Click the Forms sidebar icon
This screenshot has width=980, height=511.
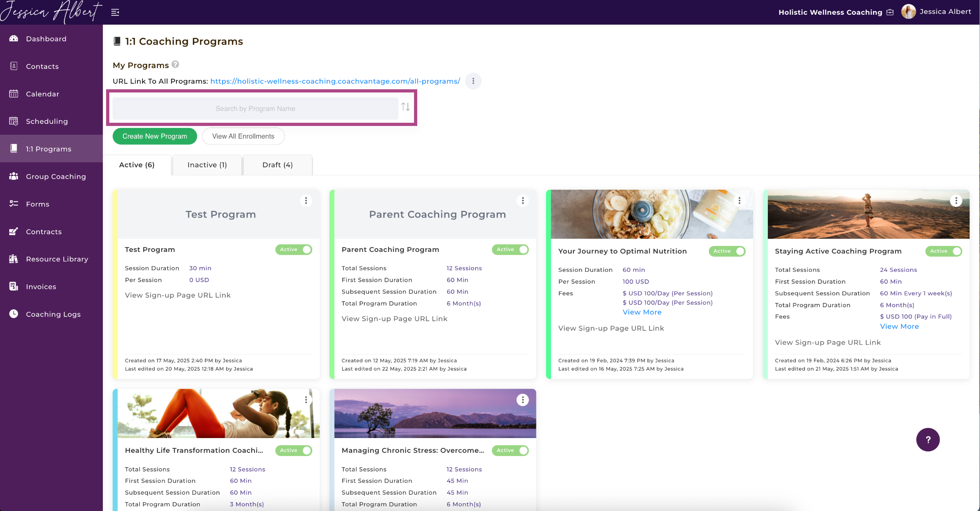pyautogui.click(x=14, y=204)
